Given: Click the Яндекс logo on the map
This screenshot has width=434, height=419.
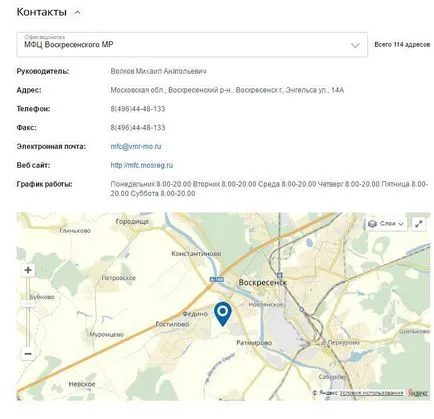Looking at the screenshot, I should point(418,393).
